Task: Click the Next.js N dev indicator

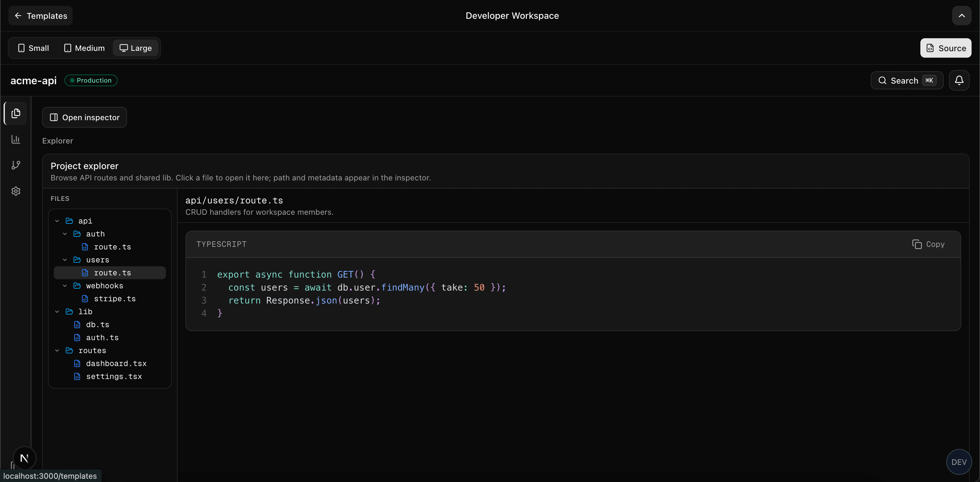Action: pyautogui.click(x=24, y=458)
